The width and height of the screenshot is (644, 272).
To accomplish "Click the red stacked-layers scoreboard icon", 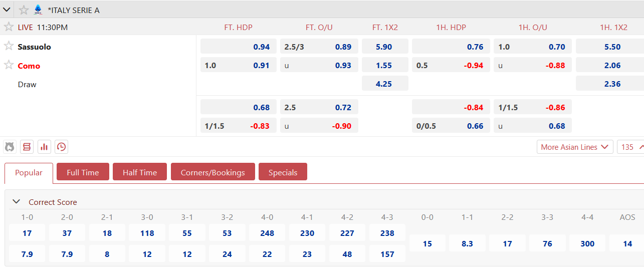I will point(27,147).
